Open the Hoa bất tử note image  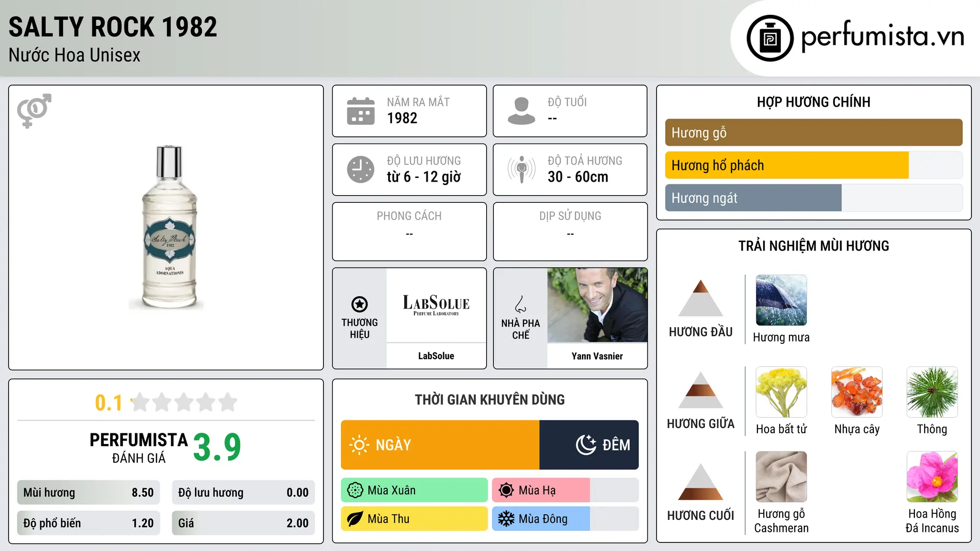[x=781, y=392]
